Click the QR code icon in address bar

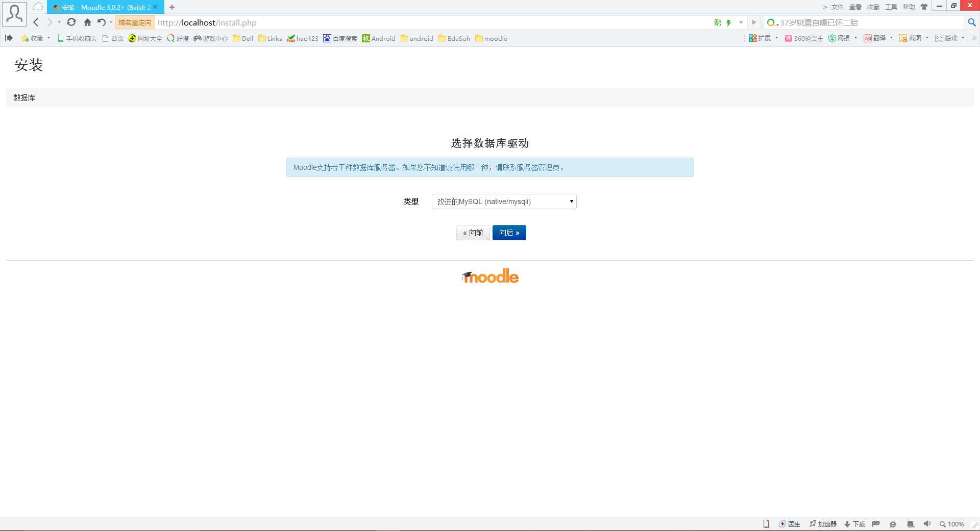pos(718,22)
